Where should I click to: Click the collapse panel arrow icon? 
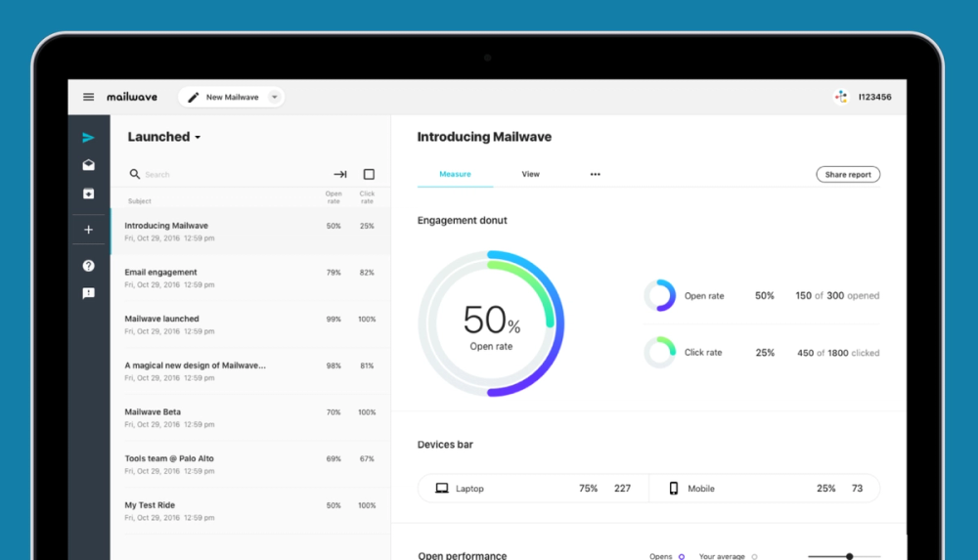tap(340, 175)
